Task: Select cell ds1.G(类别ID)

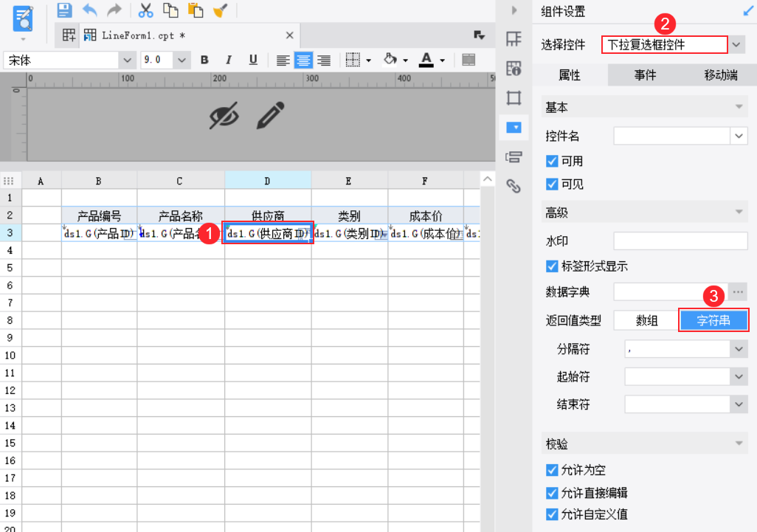Action: 350,233
